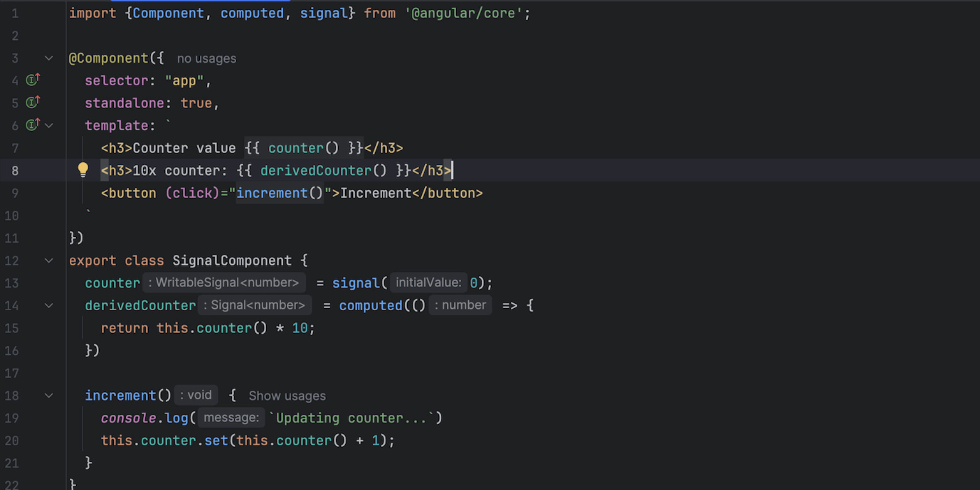This screenshot has width=980, height=490.
Task: Click the 'derivedCounter' field on line 14
Action: (140, 306)
